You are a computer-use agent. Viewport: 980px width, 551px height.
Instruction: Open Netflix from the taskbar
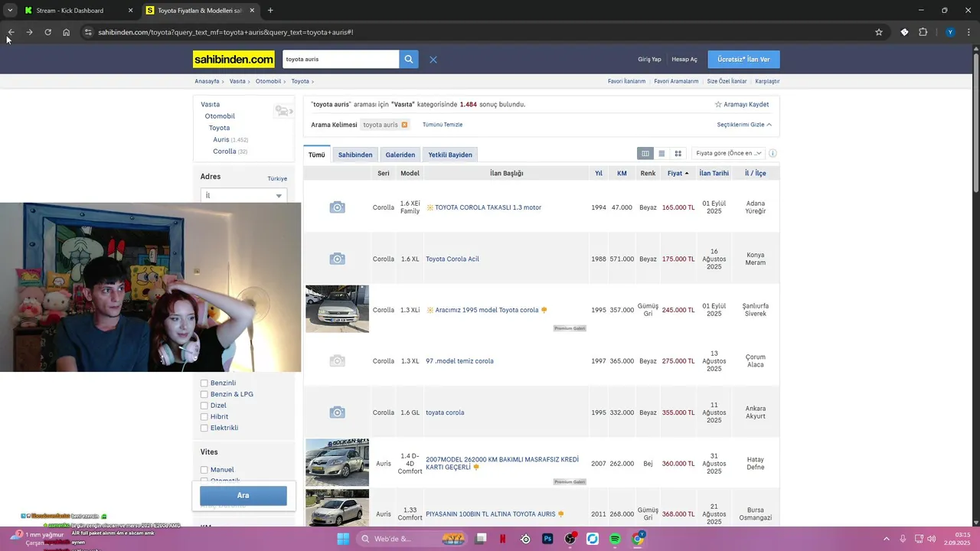[x=503, y=539]
